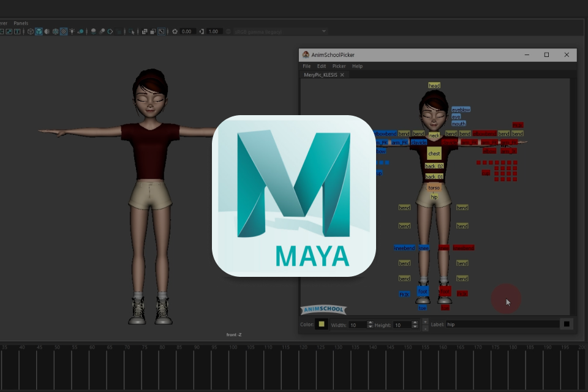Toggle X-ray joints icon
Viewport: 588px width, 392px height.
point(161,31)
